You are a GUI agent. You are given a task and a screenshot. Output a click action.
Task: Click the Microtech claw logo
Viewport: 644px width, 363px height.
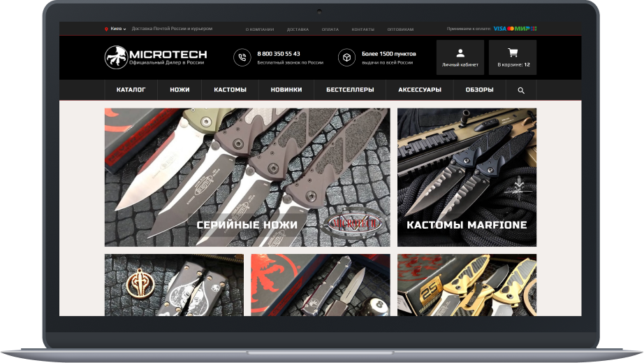tap(116, 57)
